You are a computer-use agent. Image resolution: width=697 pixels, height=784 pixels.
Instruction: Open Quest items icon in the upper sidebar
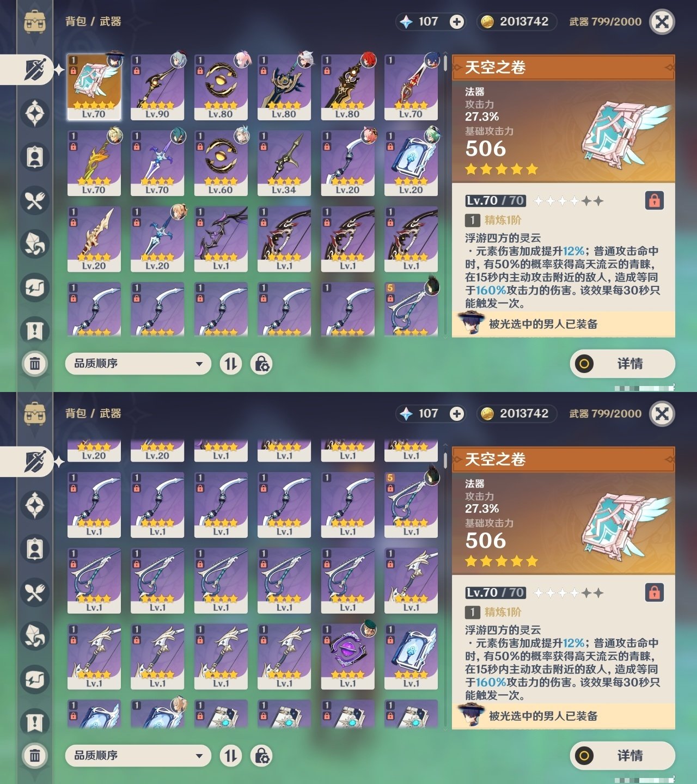tap(35, 331)
